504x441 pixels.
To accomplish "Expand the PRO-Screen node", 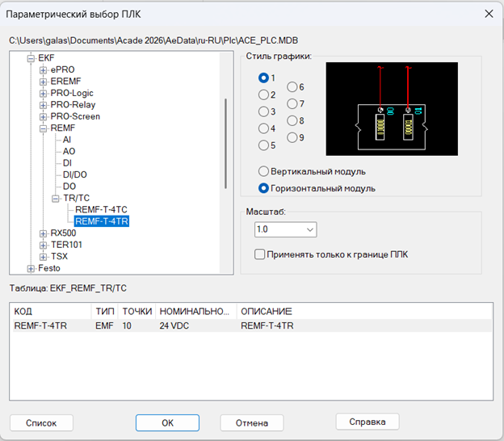I will [x=43, y=116].
